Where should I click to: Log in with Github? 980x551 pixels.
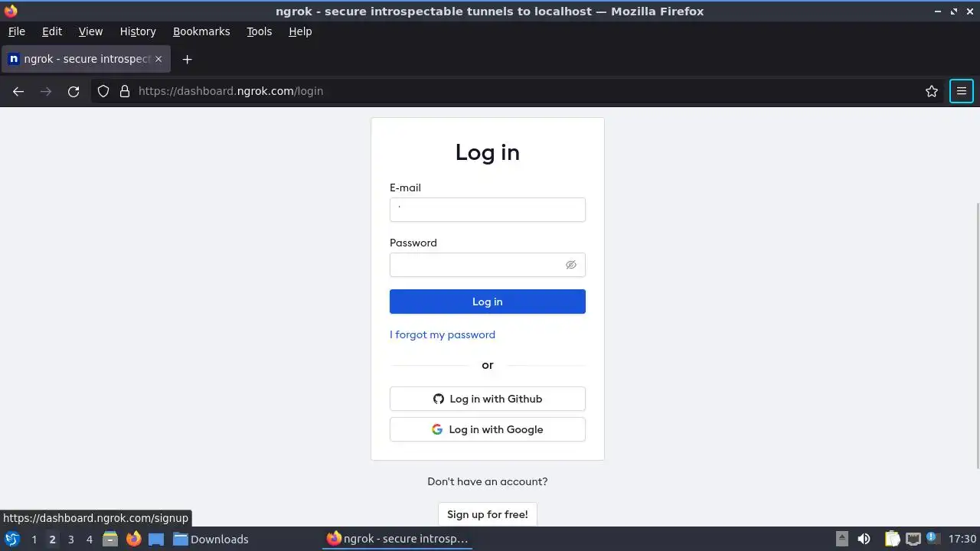click(x=488, y=399)
